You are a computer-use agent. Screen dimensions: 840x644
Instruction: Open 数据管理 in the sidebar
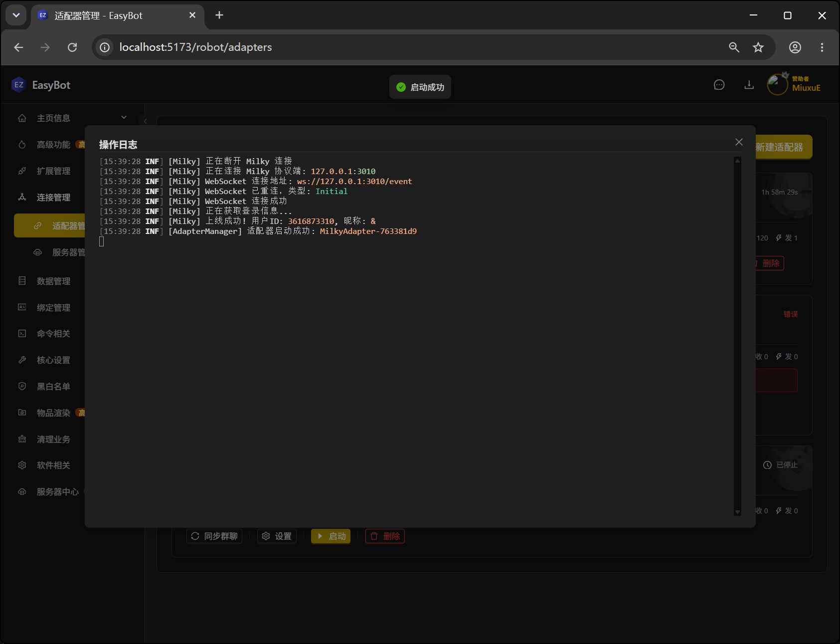[x=53, y=281]
